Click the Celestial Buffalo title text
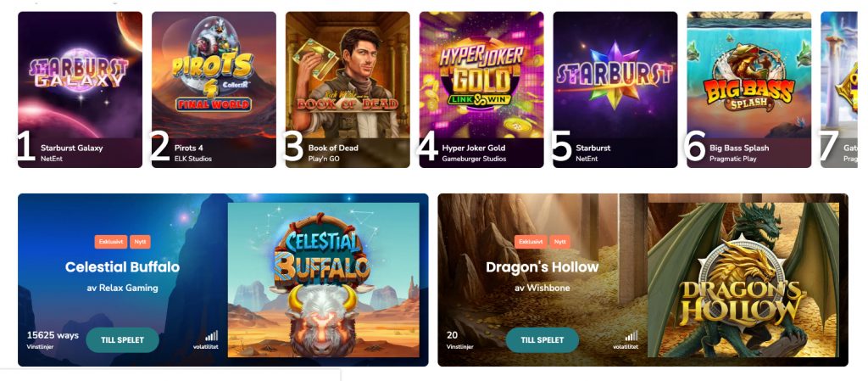Viewport: 868px width, 381px height. click(122, 267)
